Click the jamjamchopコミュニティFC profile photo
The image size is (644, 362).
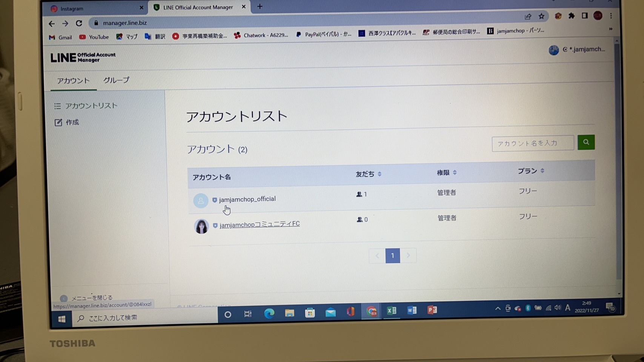201,226
